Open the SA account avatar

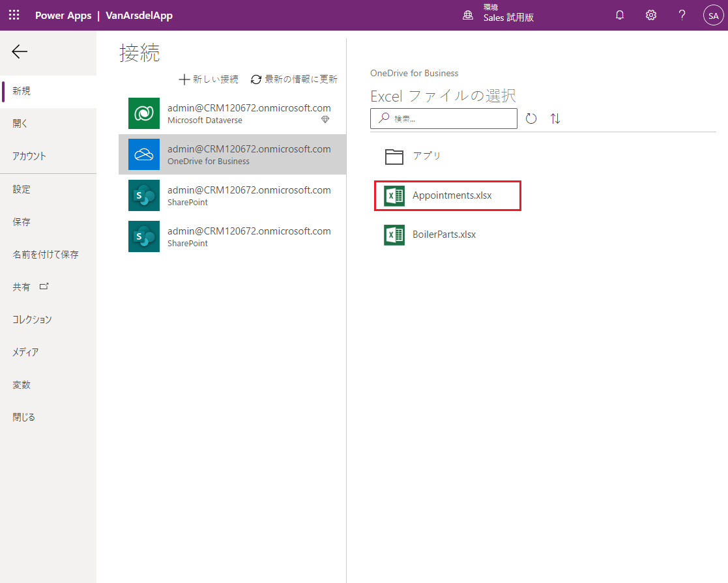point(713,16)
